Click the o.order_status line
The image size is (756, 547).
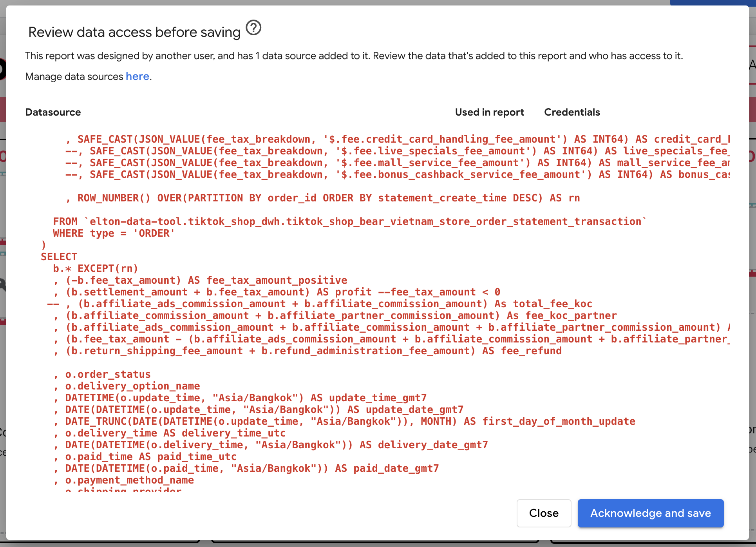click(x=102, y=374)
